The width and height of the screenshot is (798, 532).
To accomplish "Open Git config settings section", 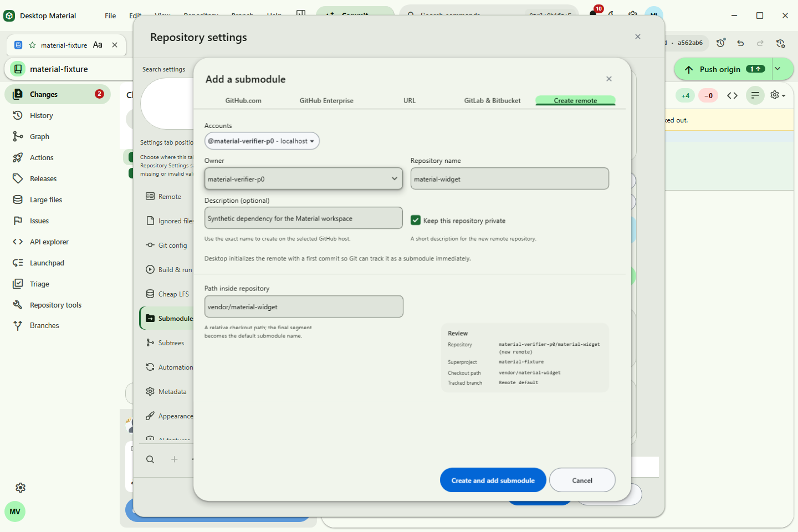I will click(166, 245).
